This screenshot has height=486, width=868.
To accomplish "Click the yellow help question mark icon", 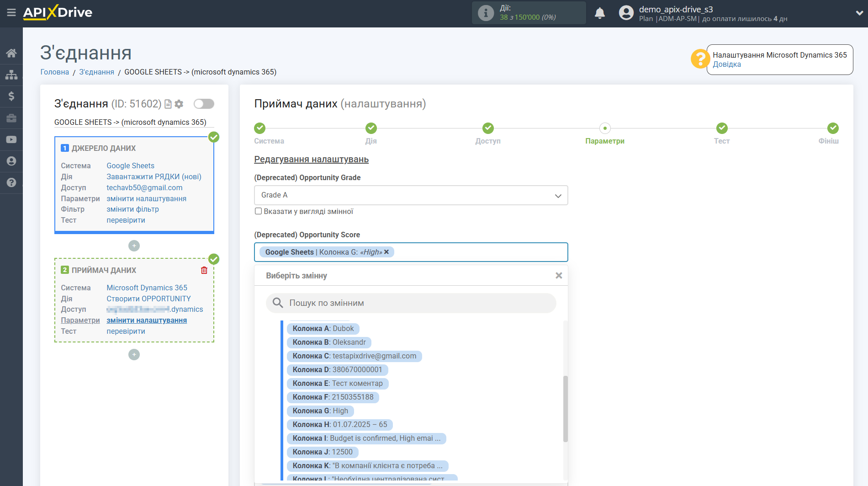I will 700,59.
